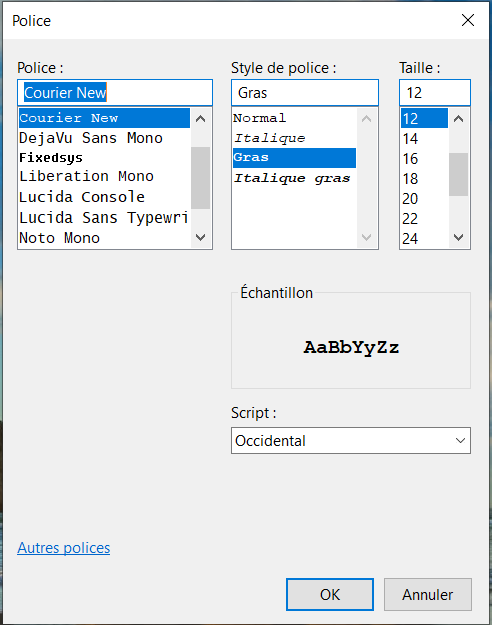Choose Italique gras font style
Screen dimensions: 492x625
click(294, 178)
